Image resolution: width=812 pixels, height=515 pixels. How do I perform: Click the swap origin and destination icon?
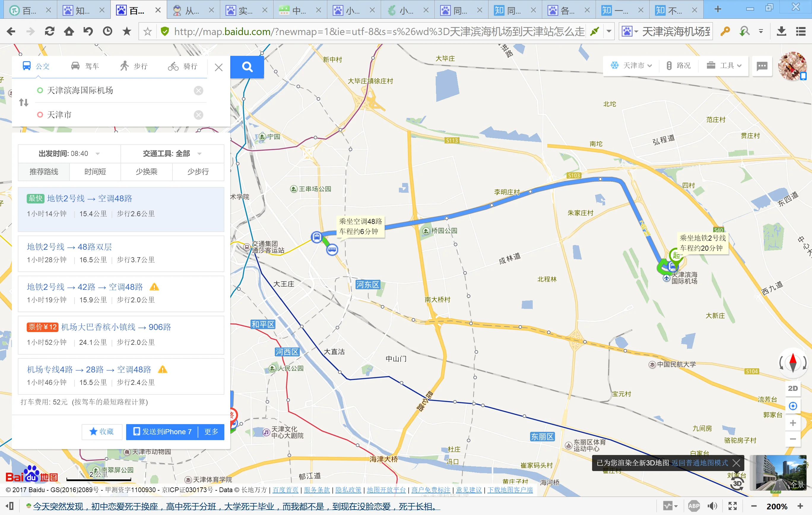24,102
